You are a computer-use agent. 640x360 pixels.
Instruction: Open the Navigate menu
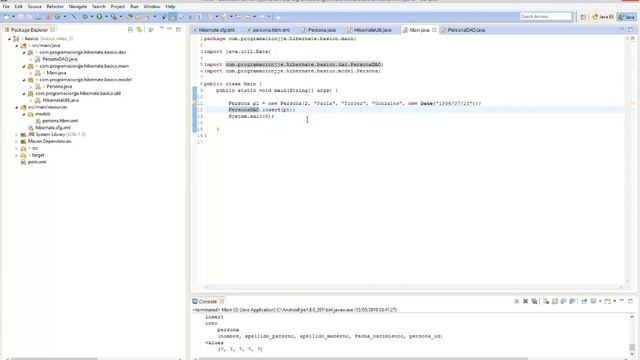78,7
